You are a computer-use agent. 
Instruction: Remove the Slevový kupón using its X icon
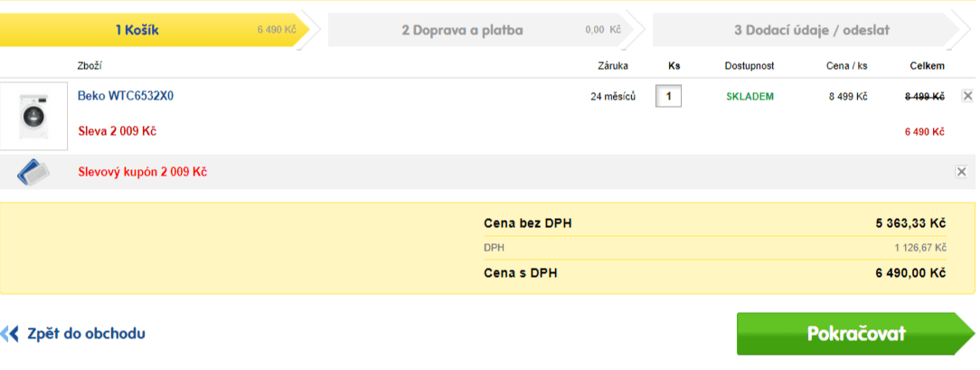point(961,172)
